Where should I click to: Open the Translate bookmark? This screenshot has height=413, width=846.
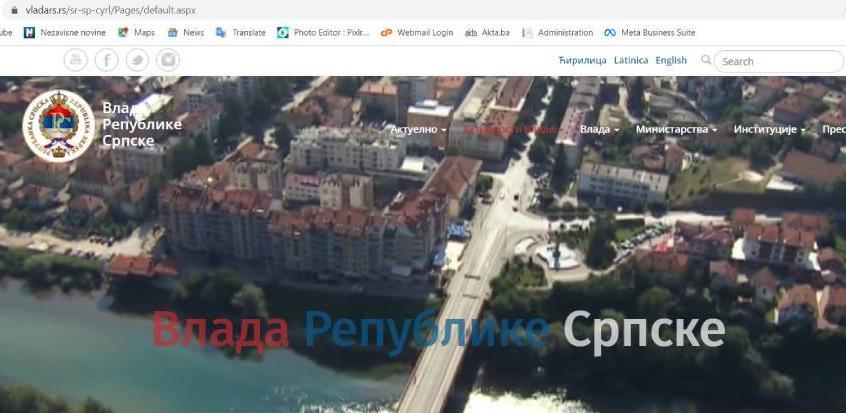click(x=241, y=32)
